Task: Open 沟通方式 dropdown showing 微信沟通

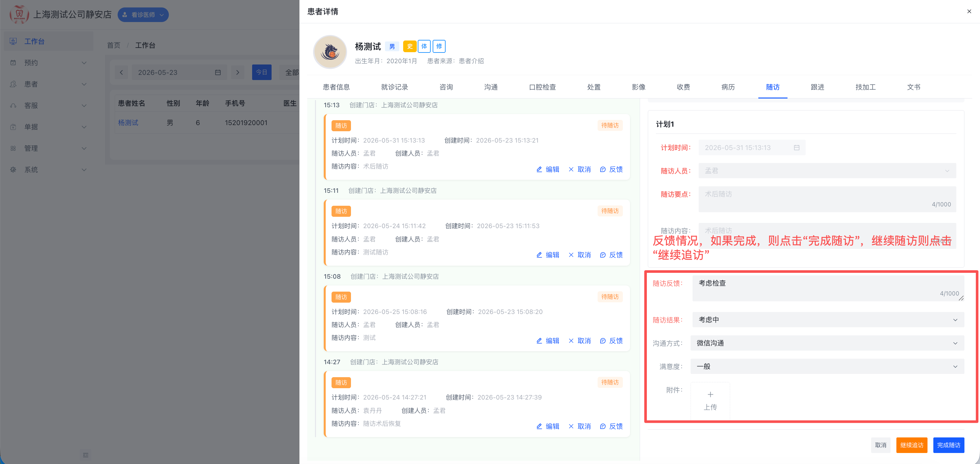Action: point(827,343)
